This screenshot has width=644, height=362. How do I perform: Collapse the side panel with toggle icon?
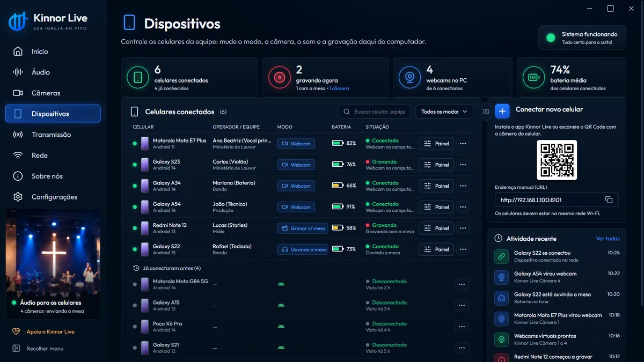[x=486, y=112]
